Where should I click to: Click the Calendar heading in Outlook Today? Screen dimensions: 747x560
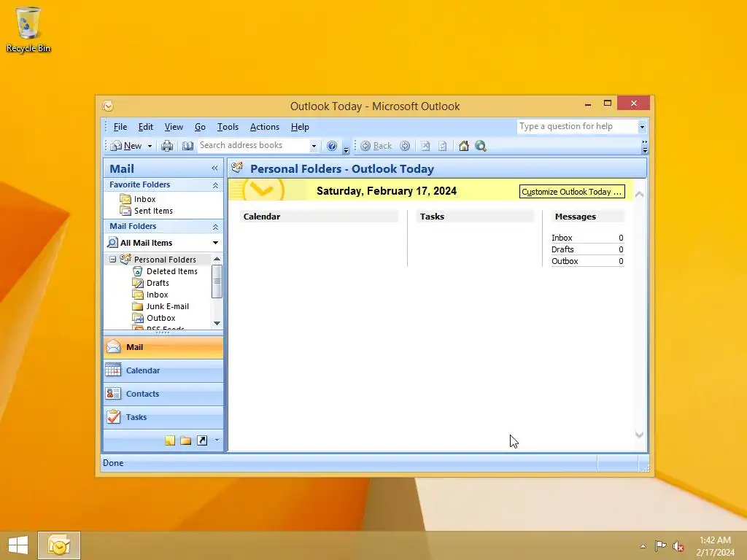[x=262, y=217]
